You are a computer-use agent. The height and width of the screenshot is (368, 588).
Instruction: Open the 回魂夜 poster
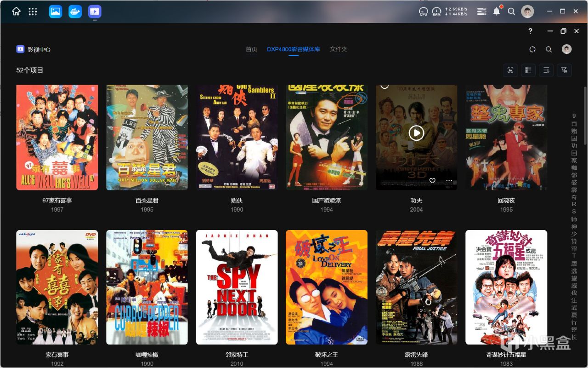click(x=506, y=138)
